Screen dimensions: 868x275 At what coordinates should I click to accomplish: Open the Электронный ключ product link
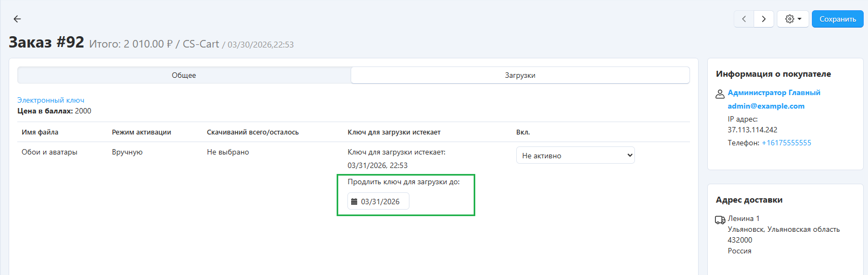[51, 100]
